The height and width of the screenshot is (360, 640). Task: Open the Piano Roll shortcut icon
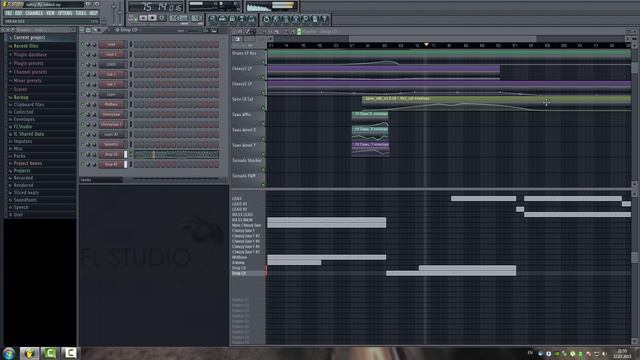(232, 19)
